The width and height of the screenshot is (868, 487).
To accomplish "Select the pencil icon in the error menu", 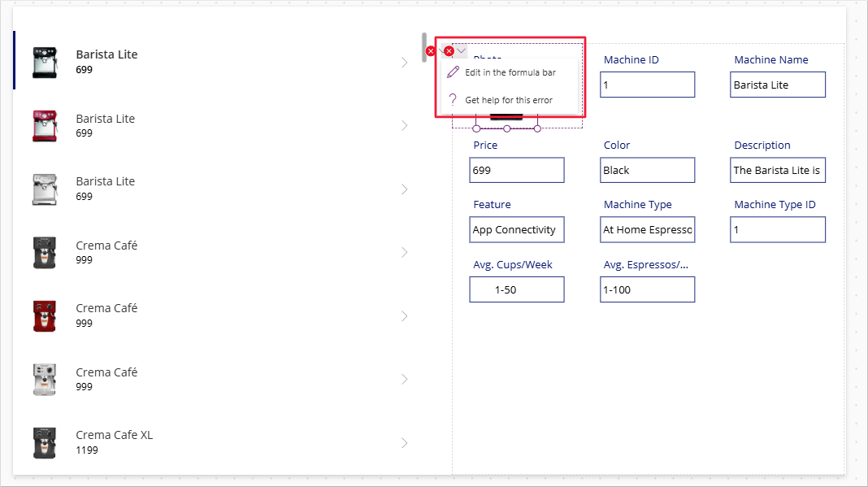I will pyautogui.click(x=454, y=72).
